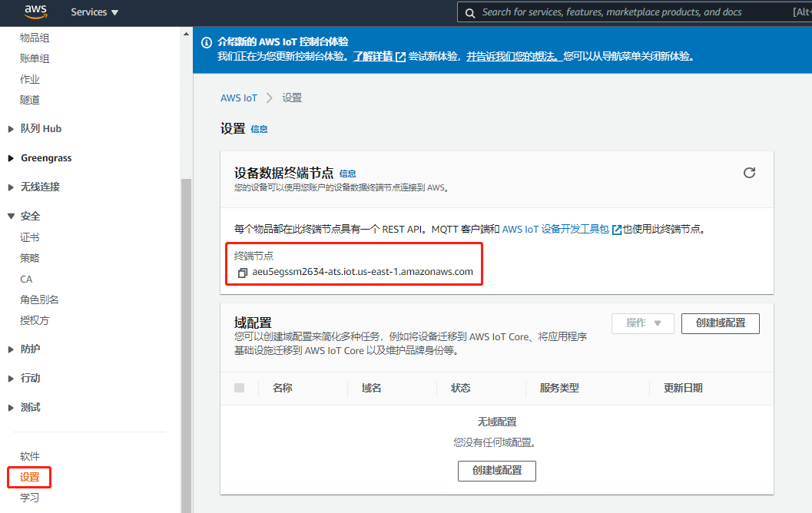The image size is (812, 513).
Task: Sort by the 状态 column
Action: tap(460, 389)
